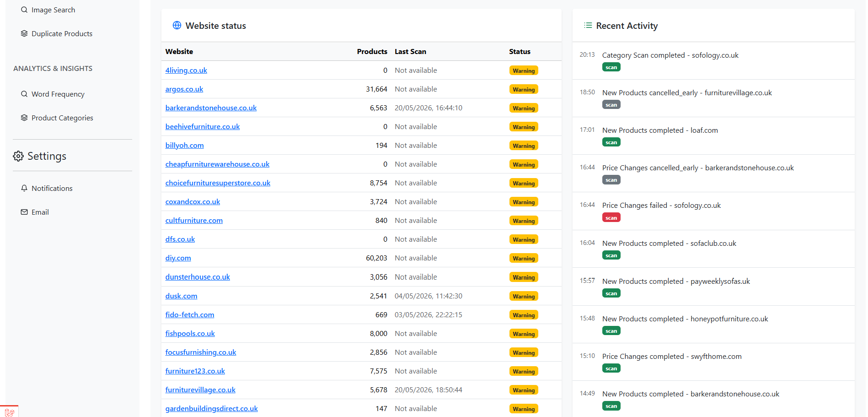Click the Laravel debug icon at the bottom-left corner

click(9, 412)
